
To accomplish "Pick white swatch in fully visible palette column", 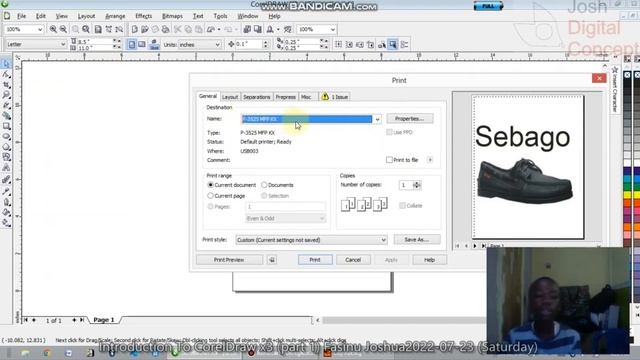I will 628,162.
